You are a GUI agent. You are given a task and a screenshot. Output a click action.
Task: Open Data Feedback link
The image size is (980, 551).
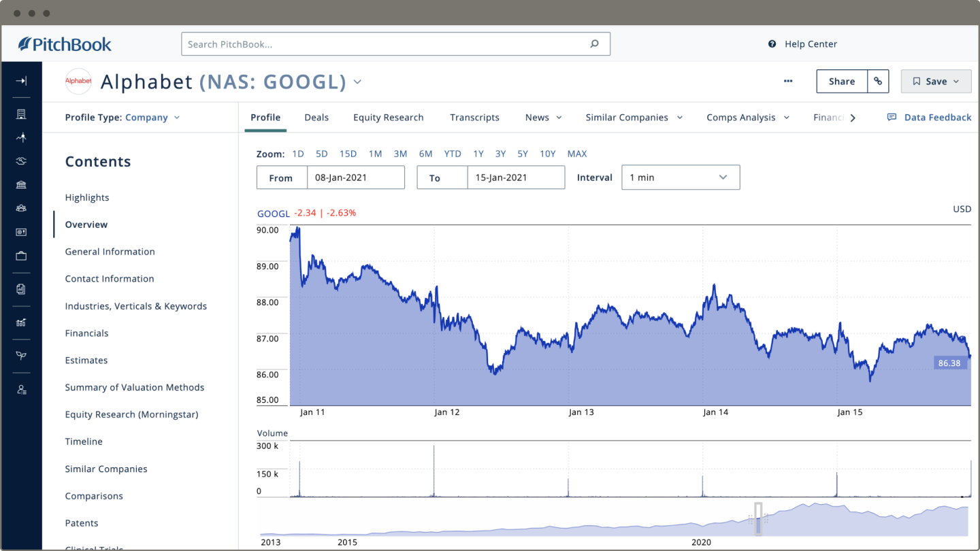929,118
